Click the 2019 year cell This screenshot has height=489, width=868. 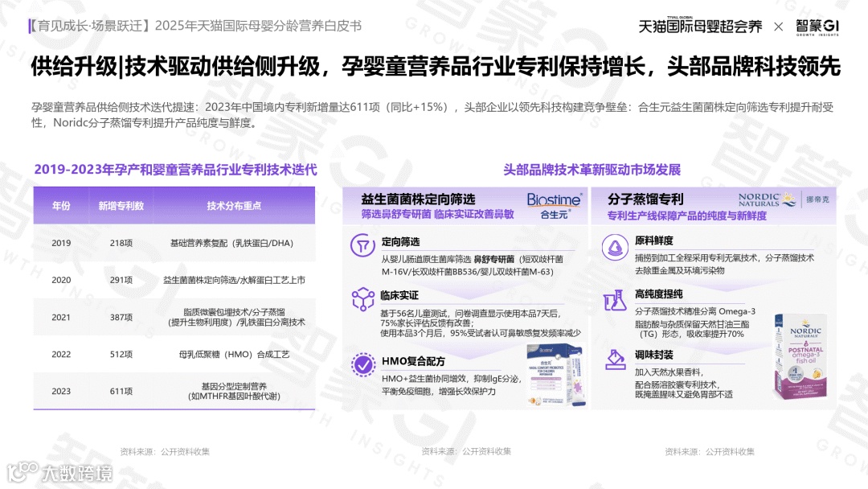click(61, 243)
